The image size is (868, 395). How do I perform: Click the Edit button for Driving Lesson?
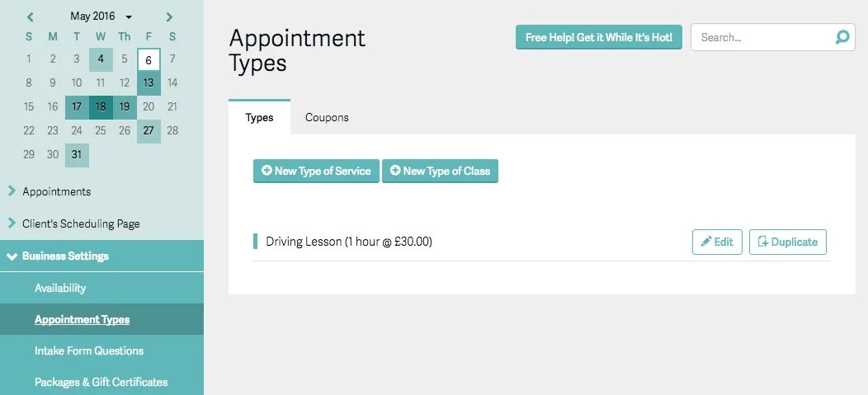point(717,242)
